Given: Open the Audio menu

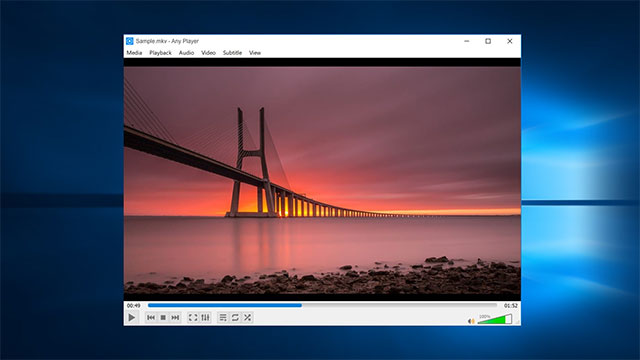Looking at the screenshot, I should tap(187, 53).
